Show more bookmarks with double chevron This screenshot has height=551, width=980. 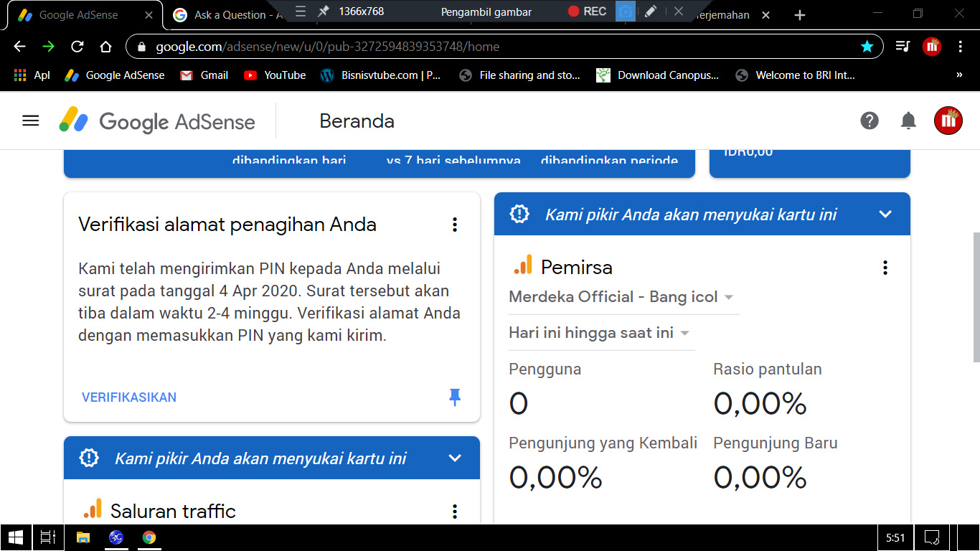coord(959,75)
